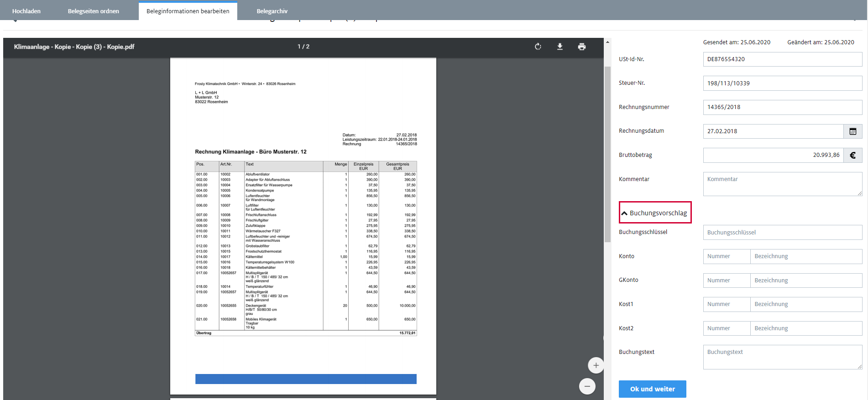Download the Klimaanlage PDF file
Viewport: 868px width, 400px height.
pyautogui.click(x=560, y=47)
